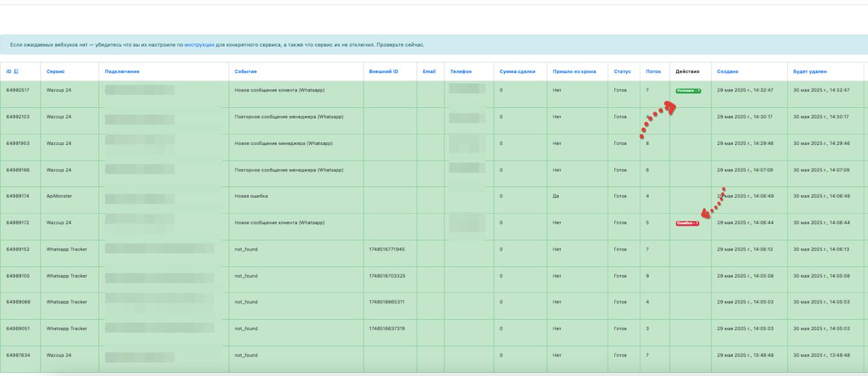Click deletion date "30 мая 2025 г., 14:29:46"
Screen dimensions: 868x376
pyautogui.click(x=821, y=143)
